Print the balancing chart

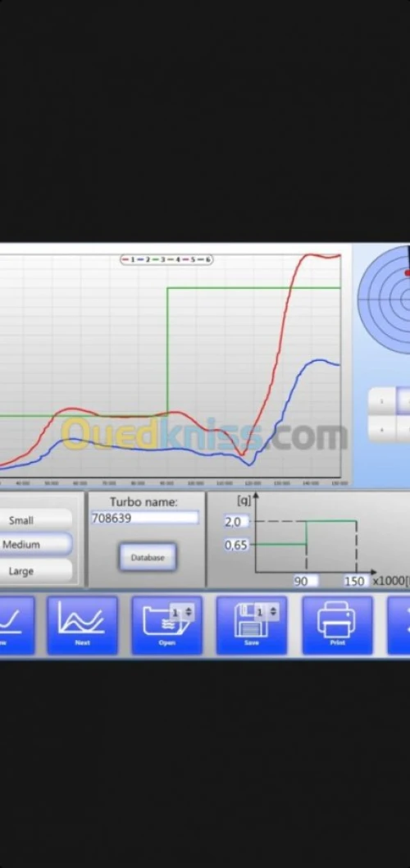click(x=337, y=625)
